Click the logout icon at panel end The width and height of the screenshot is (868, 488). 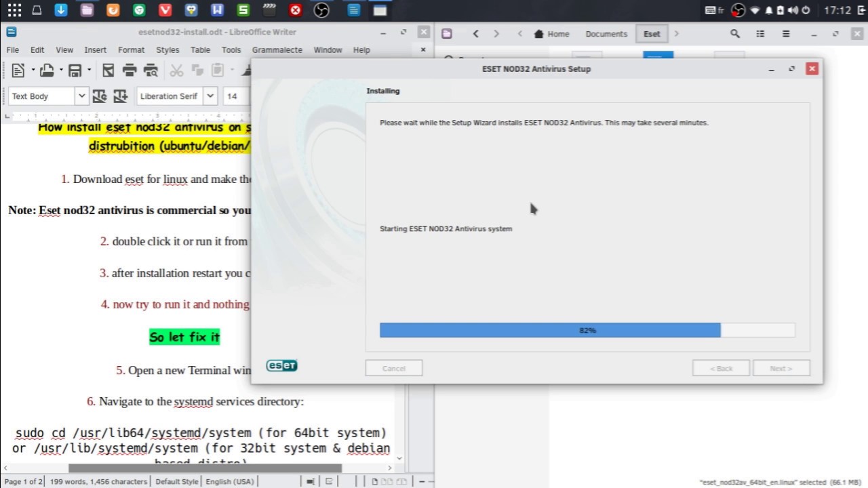(x=861, y=10)
